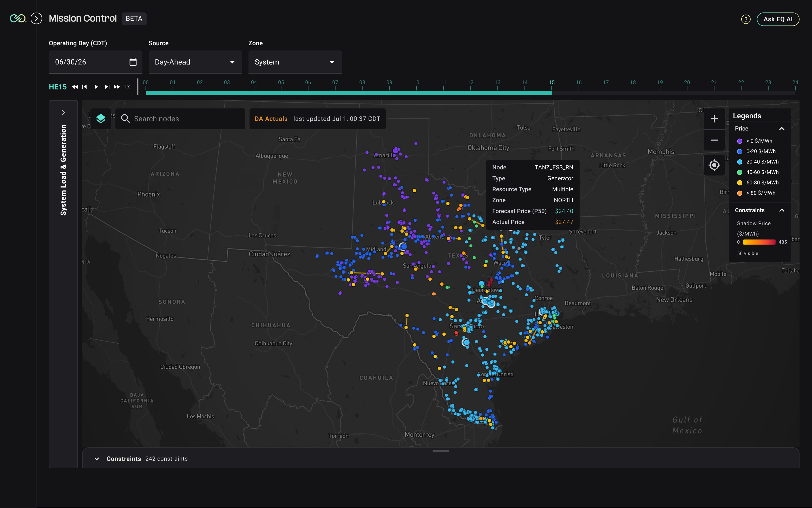Image resolution: width=812 pixels, height=508 pixels.
Task: Recenter map with the locate icon
Action: point(714,165)
